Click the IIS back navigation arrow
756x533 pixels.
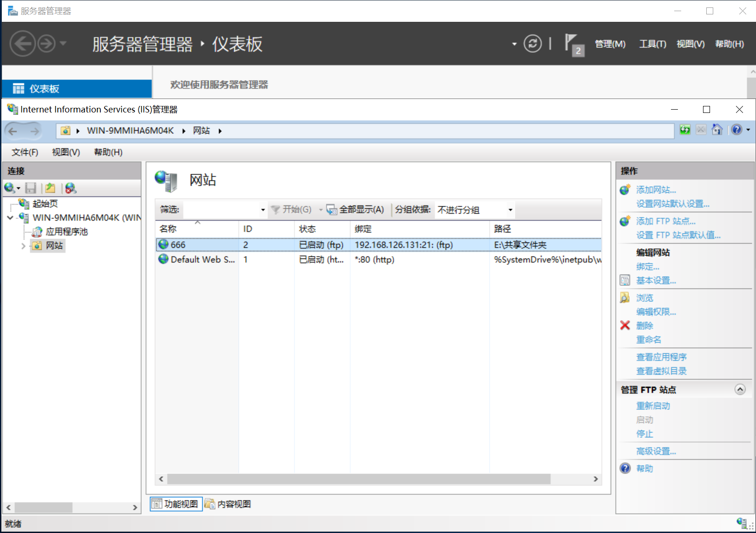(13, 131)
